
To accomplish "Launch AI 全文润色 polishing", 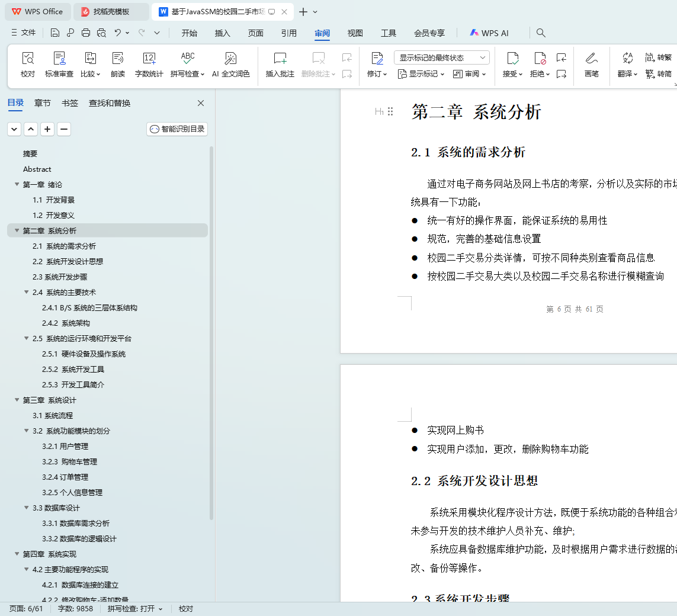I will [x=230, y=65].
